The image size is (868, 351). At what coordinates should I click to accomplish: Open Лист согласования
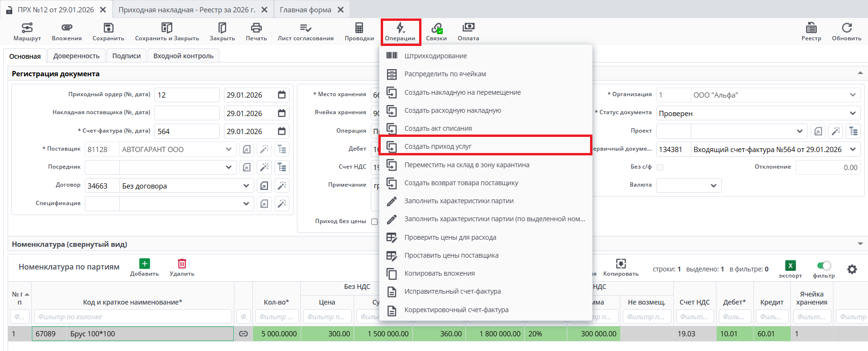[305, 32]
